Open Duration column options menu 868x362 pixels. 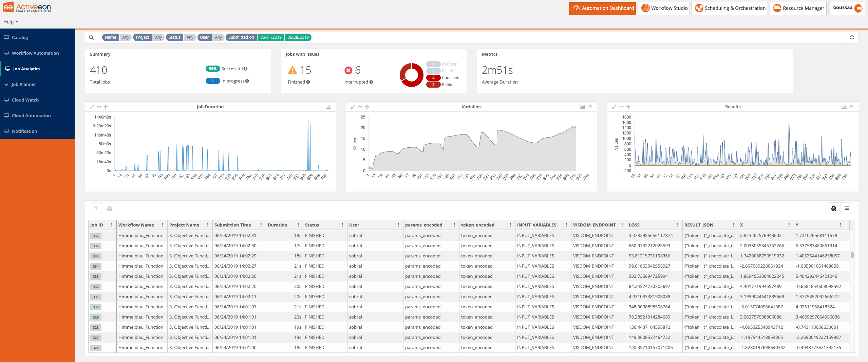pos(298,225)
